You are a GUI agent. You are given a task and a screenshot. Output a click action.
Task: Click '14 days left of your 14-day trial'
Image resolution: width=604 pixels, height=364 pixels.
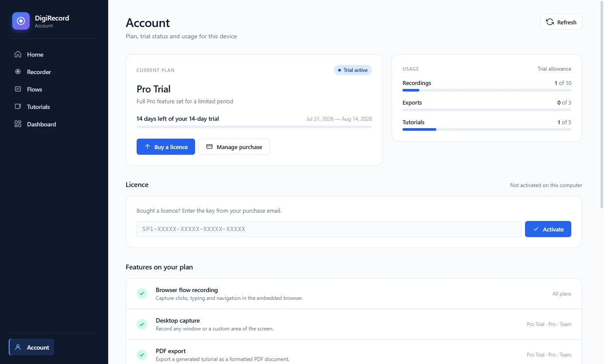[178, 119]
